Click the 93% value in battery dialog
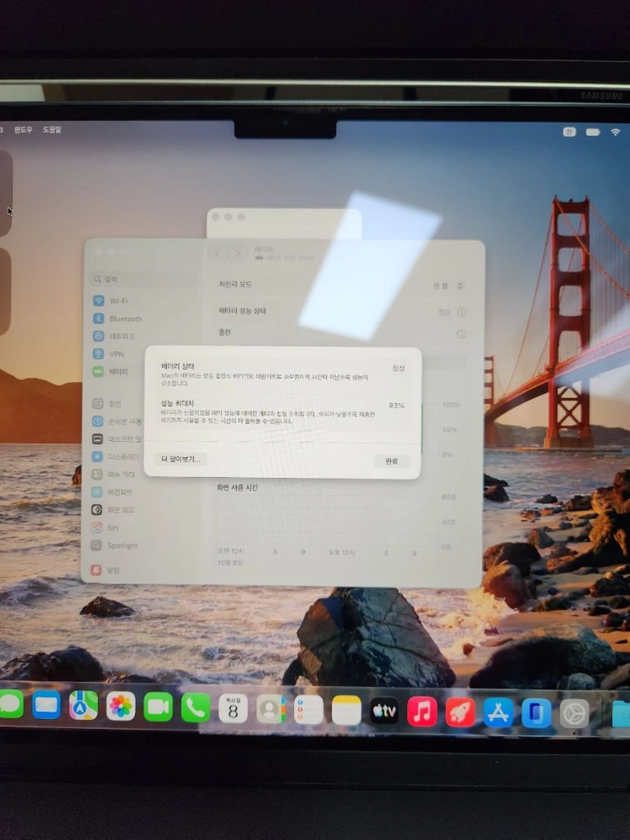 396,406
